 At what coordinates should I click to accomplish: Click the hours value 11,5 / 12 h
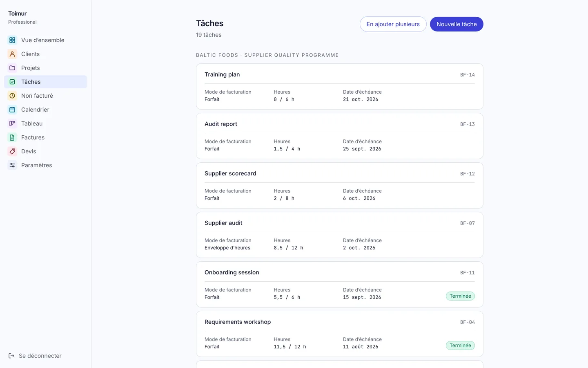[290, 347]
